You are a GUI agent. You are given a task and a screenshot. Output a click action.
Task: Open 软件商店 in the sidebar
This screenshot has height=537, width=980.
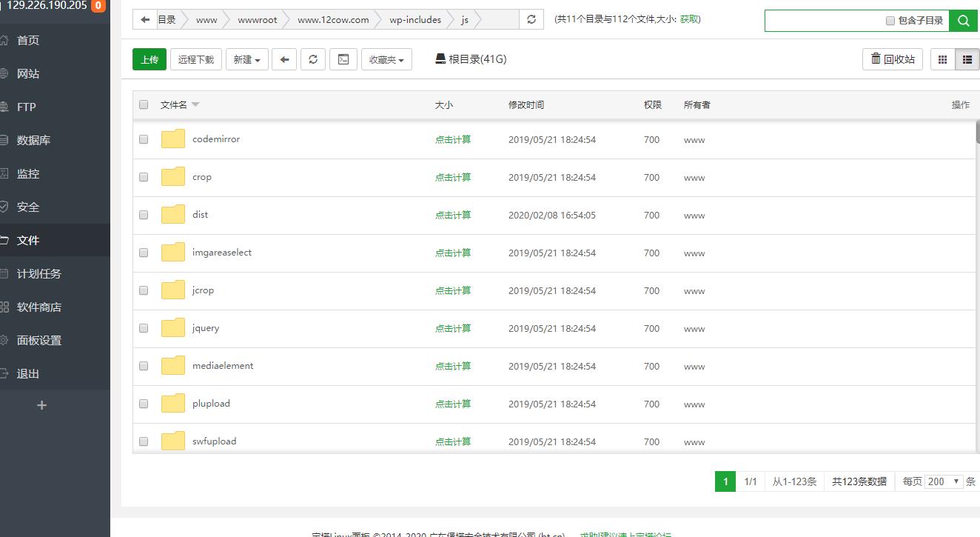pos(38,307)
